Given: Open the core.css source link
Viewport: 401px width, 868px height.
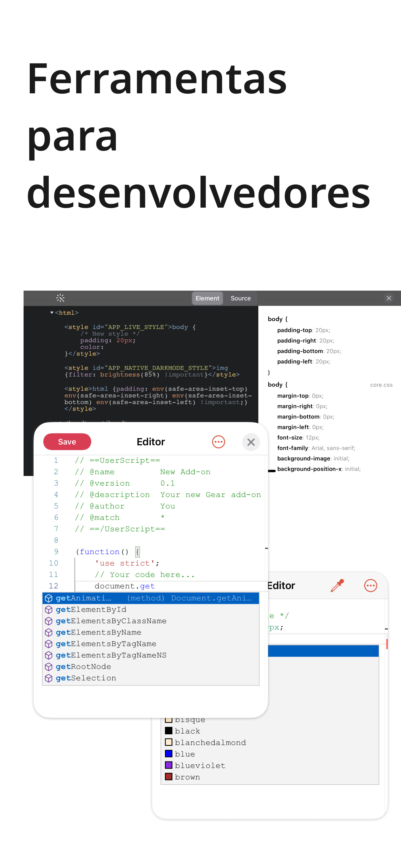Looking at the screenshot, I should 381,385.
